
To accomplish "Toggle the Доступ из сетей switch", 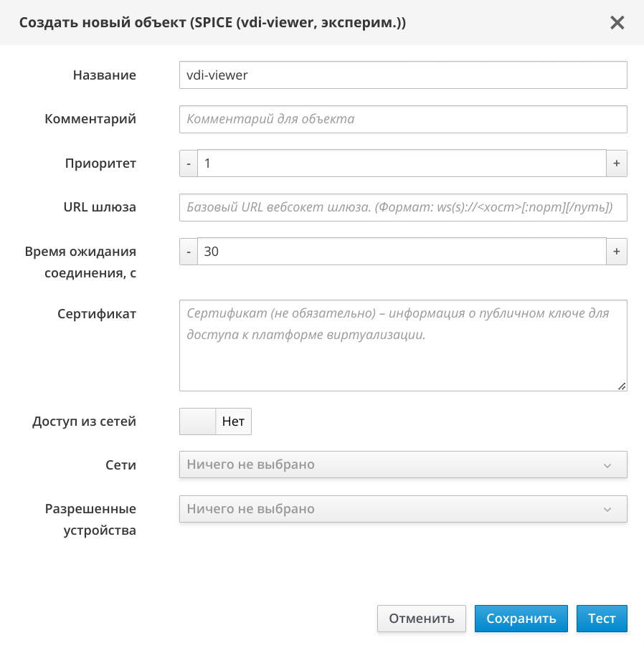I will [x=215, y=421].
